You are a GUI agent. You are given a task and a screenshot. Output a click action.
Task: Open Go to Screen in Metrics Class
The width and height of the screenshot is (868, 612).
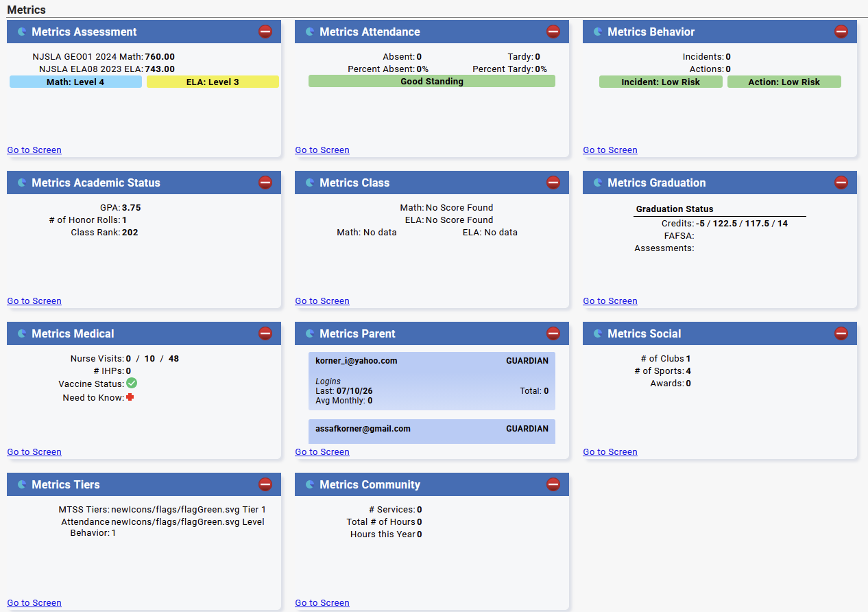tap(322, 301)
